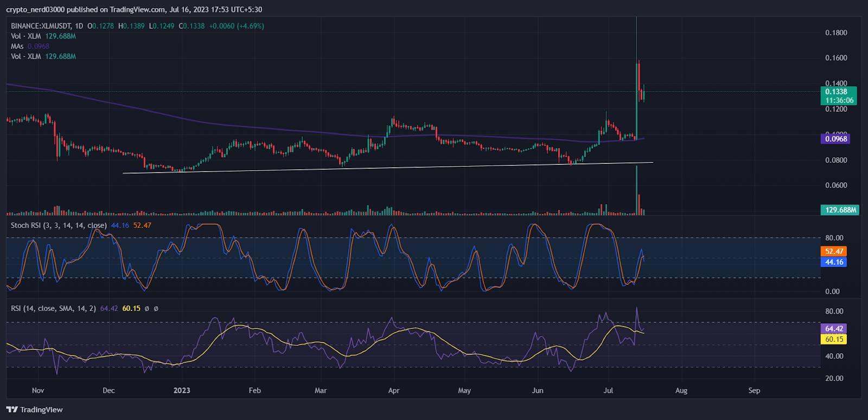
Task: Click the RSI legend value 60.15
Action: pyautogui.click(x=131, y=308)
